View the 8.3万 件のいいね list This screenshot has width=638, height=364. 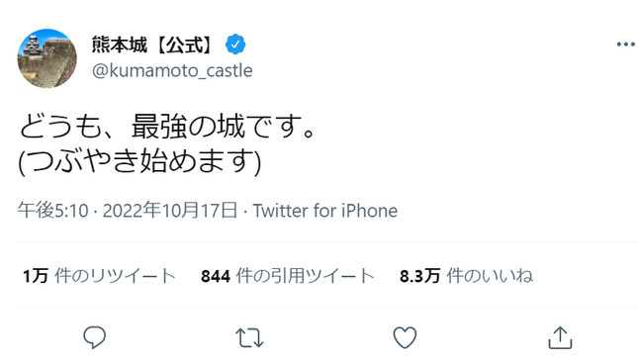(x=466, y=276)
